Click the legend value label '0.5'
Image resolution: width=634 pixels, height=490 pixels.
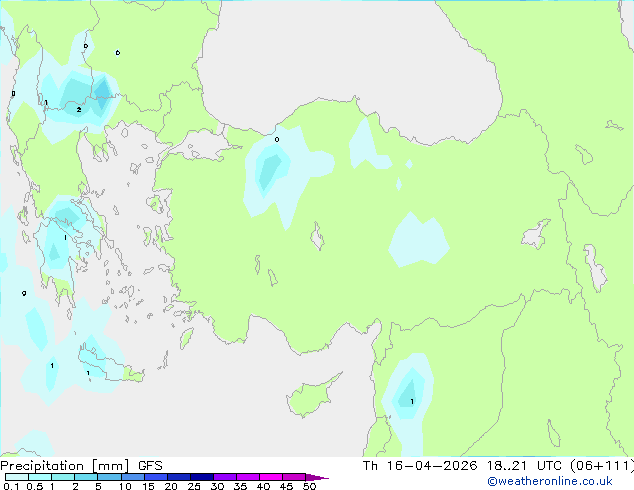coord(35,486)
